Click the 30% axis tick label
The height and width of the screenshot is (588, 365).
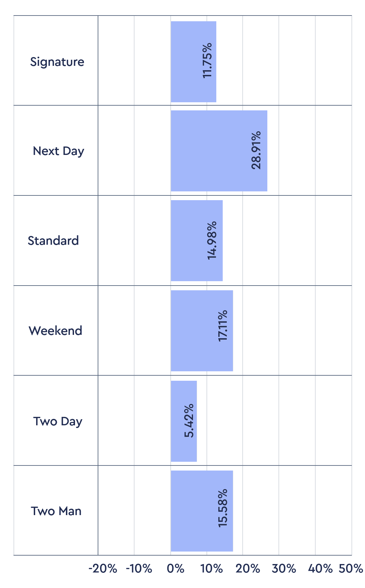pyautogui.click(x=284, y=569)
